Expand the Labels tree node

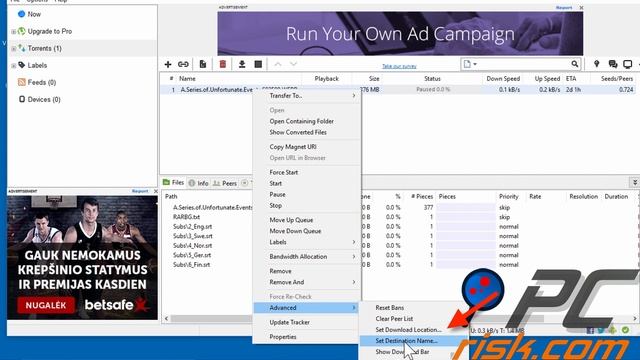(13, 66)
